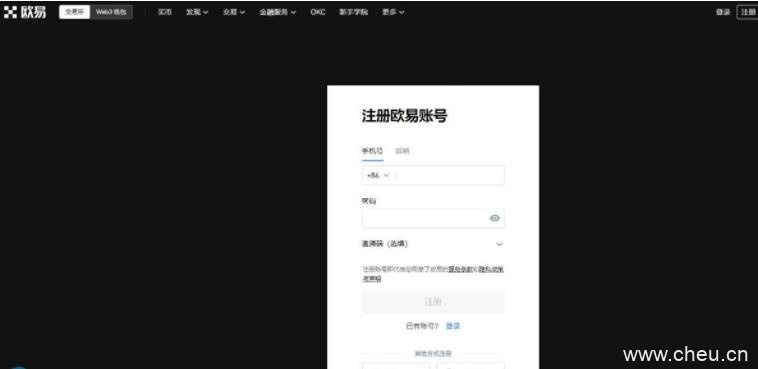Image resolution: width=758 pixels, height=369 pixels.
Task: Toggle password visibility eye icon
Action: coord(494,218)
